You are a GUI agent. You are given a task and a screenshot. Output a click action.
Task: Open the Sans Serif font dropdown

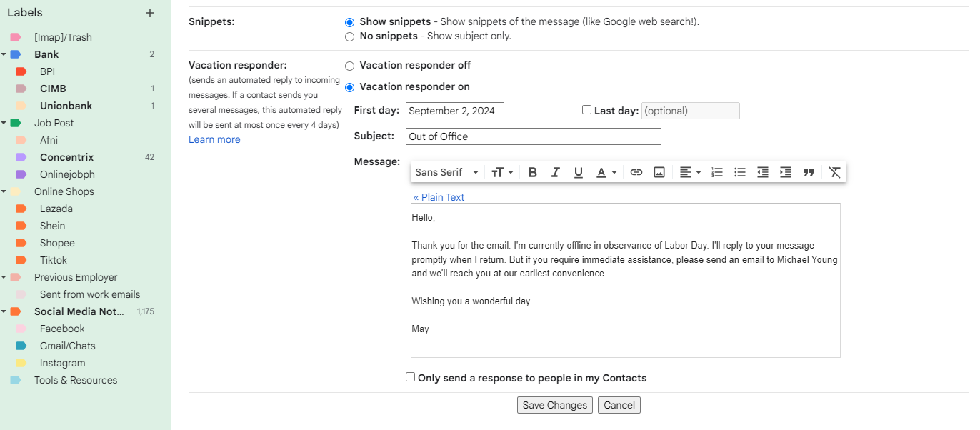pyautogui.click(x=447, y=172)
